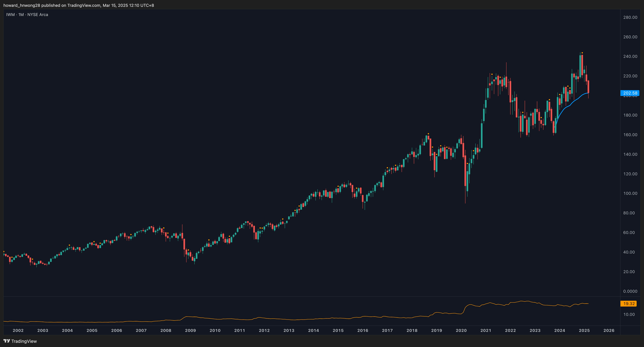Click the blue 202.58 current price tag
This screenshot has width=644, height=347.
630,93
